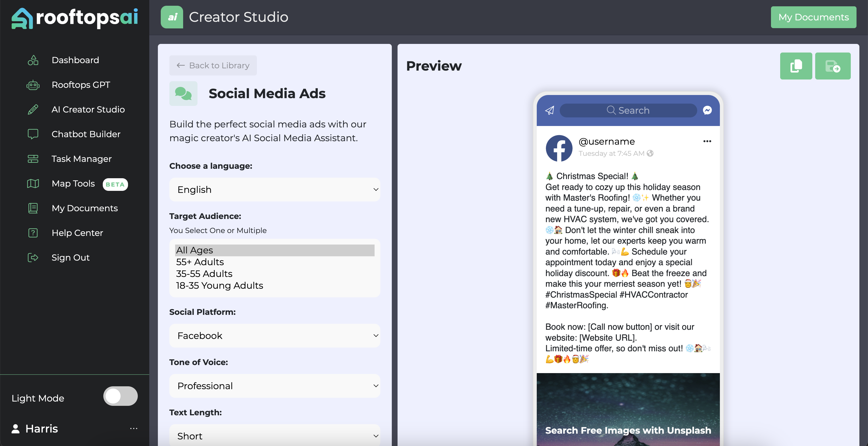Screen dimensions: 868x446
Task: Click the paper plane send icon
Action: [550, 110]
